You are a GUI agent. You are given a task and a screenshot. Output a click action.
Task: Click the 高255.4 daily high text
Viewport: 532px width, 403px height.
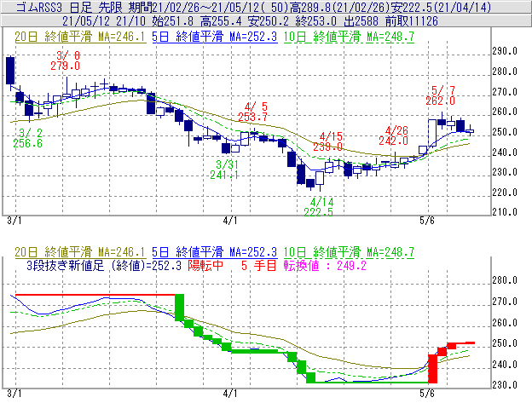(221, 21)
